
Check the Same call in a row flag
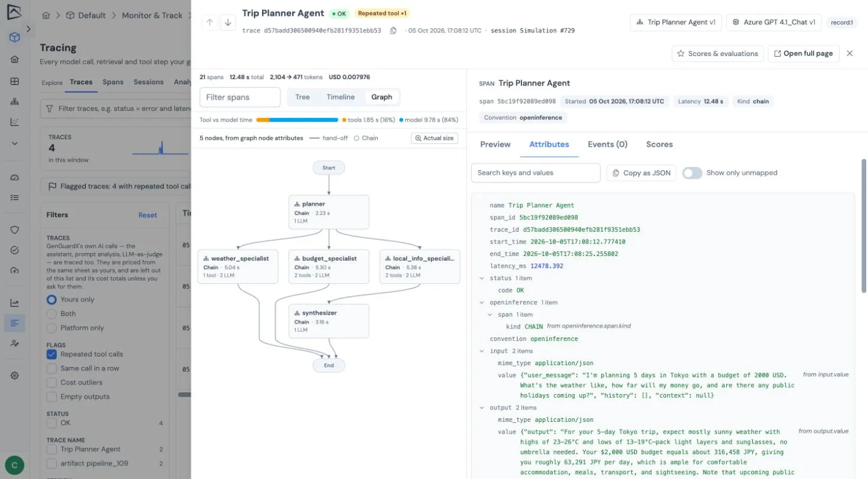click(51, 368)
